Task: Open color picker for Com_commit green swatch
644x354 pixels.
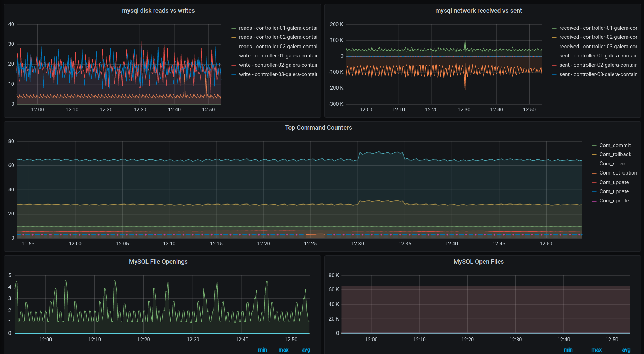Action: point(594,145)
